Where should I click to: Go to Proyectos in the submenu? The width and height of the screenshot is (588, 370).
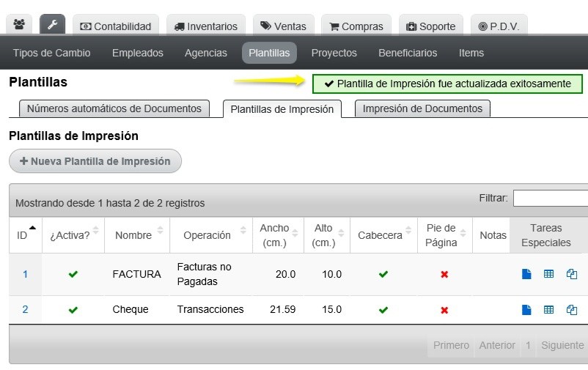pos(334,53)
